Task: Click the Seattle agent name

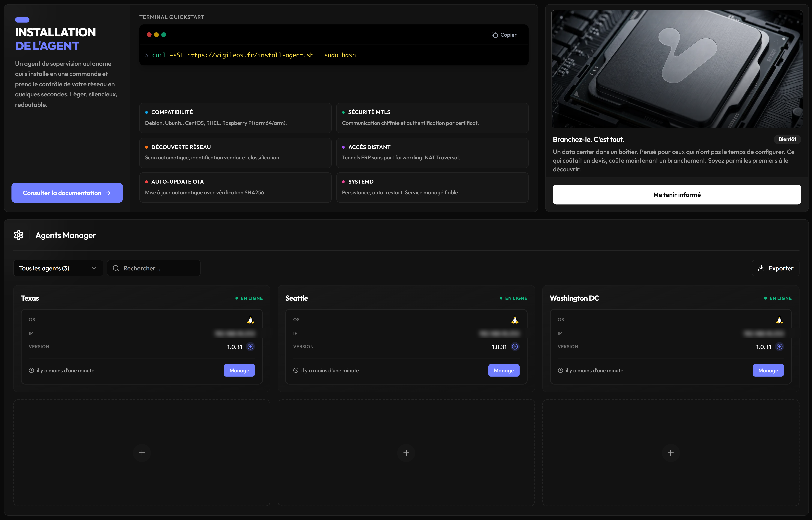Action: tap(296, 298)
